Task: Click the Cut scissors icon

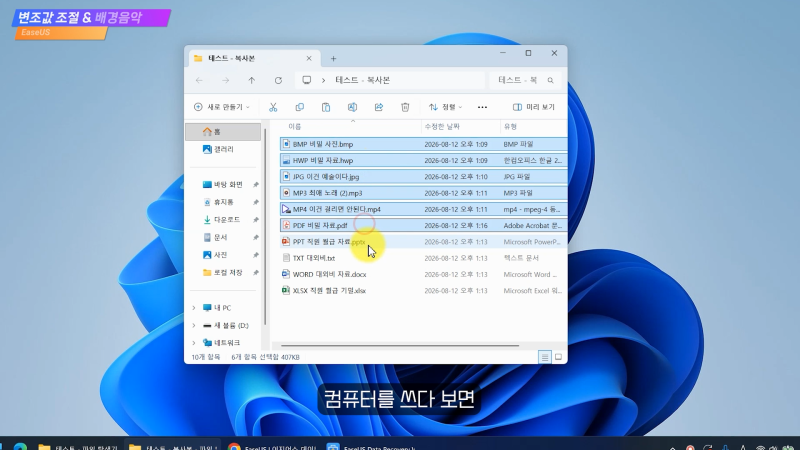Action: point(273,107)
